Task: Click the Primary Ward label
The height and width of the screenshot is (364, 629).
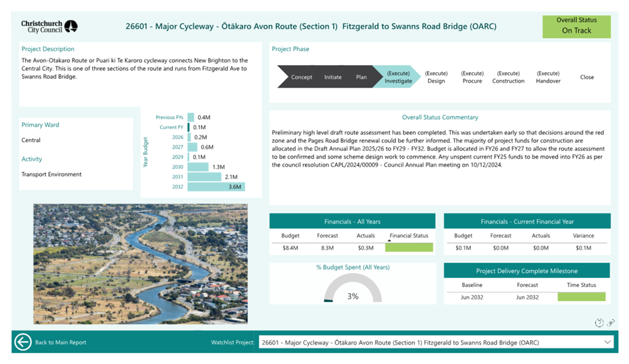Action: click(40, 125)
